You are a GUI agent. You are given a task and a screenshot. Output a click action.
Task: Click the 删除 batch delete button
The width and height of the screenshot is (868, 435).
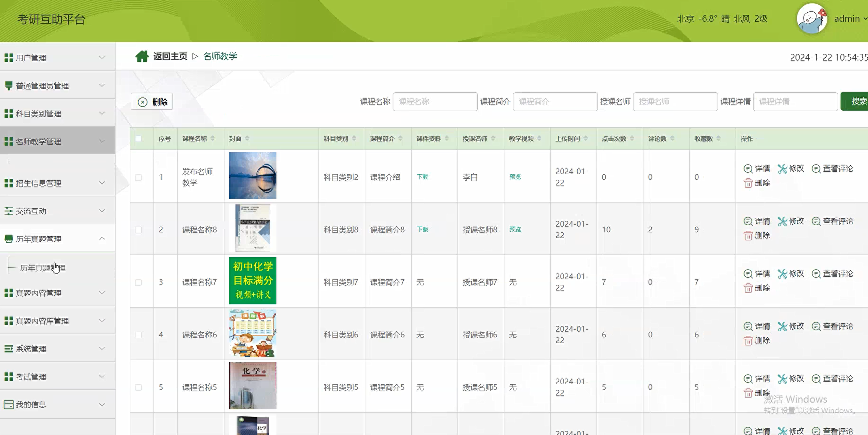pos(152,101)
